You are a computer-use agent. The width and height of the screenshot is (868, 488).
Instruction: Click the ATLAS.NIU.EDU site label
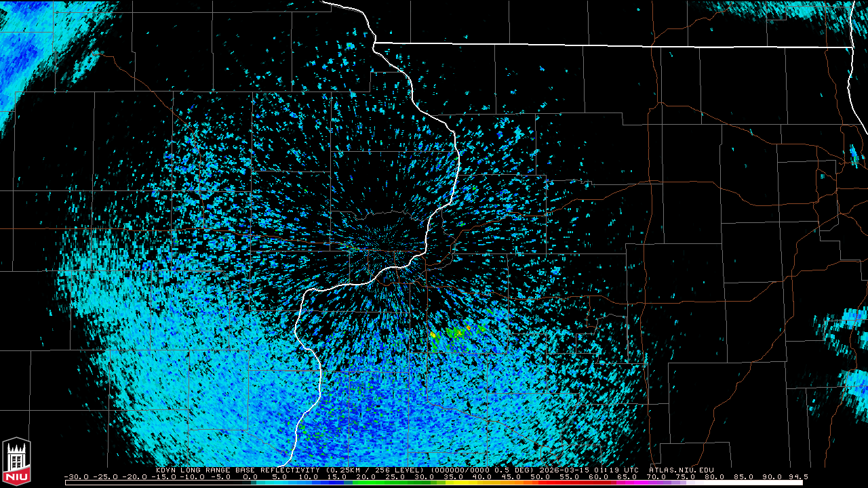click(681, 470)
